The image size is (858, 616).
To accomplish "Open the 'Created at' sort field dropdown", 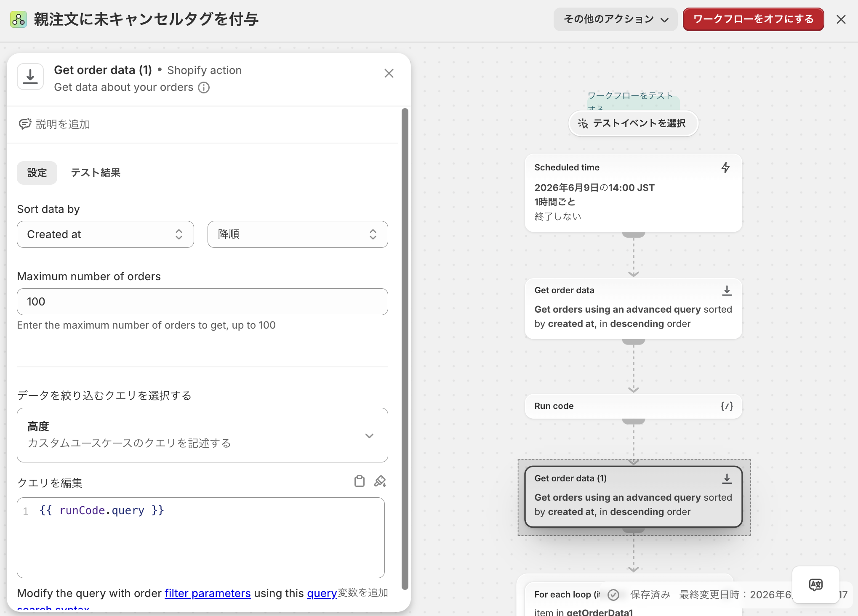I will pos(105,234).
